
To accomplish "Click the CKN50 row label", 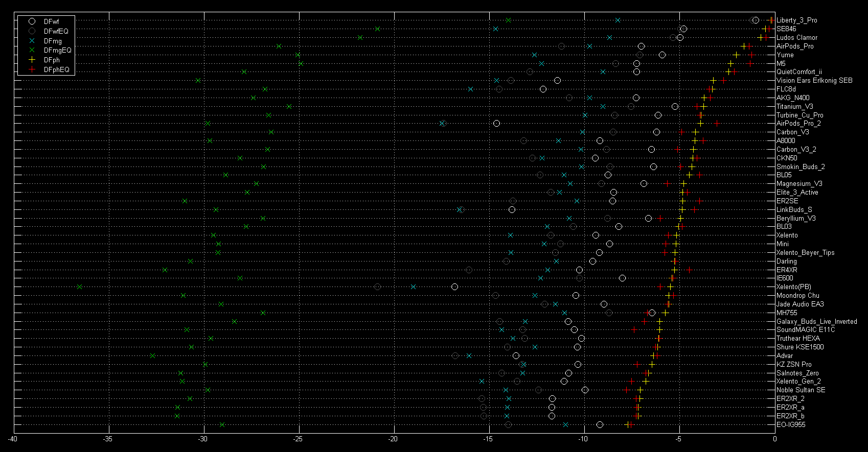I will click(x=787, y=158).
